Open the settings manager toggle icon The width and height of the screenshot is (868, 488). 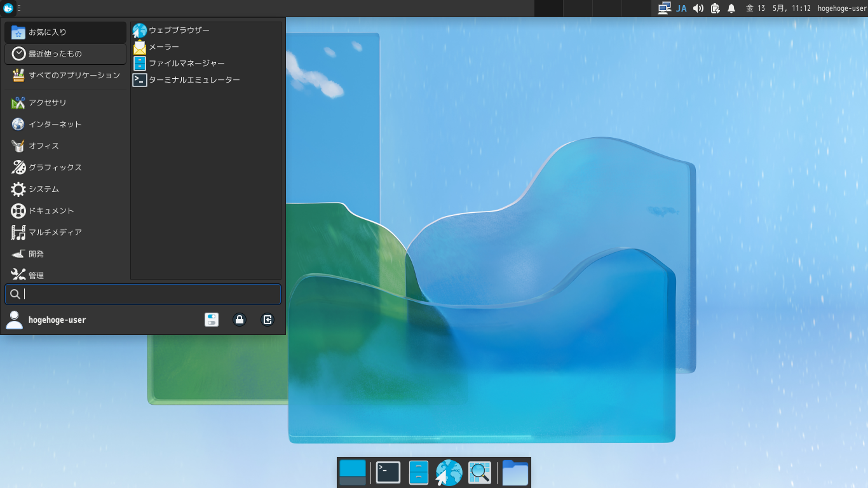(212, 320)
